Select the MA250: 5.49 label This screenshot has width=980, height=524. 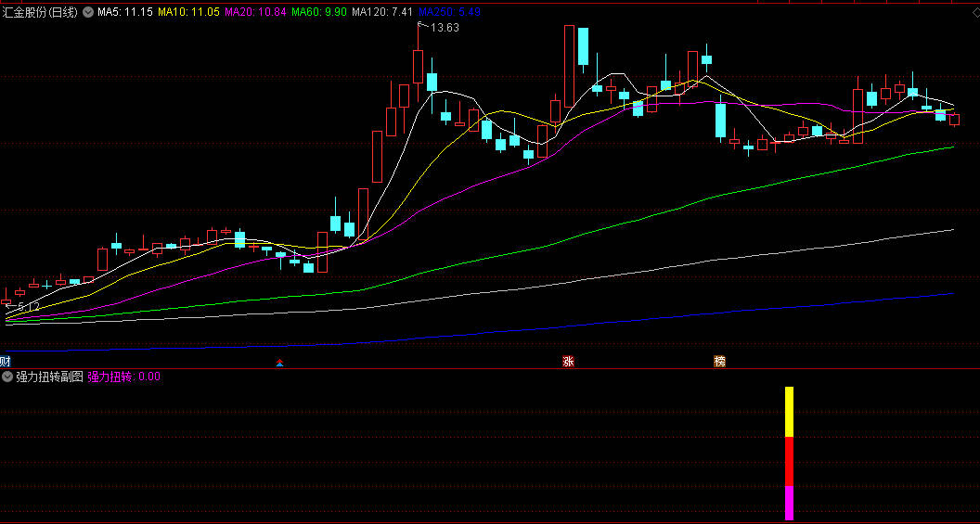click(x=449, y=11)
